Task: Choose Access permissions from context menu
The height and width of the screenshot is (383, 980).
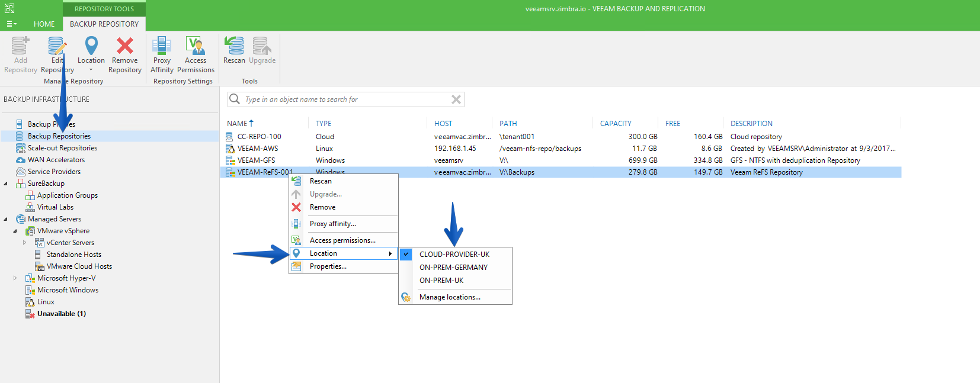Action: (342, 240)
